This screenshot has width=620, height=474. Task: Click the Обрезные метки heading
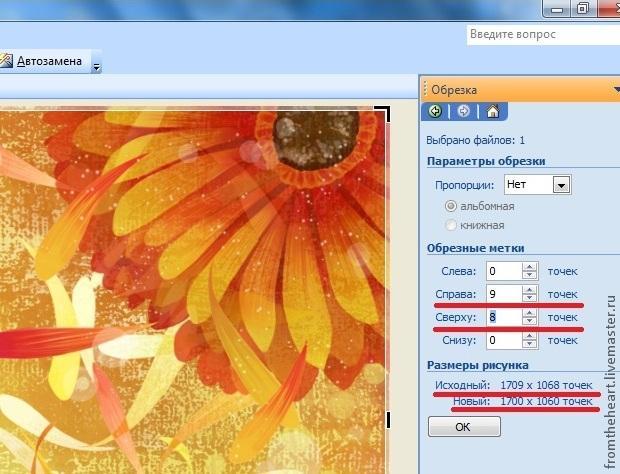click(x=476, y=248)
